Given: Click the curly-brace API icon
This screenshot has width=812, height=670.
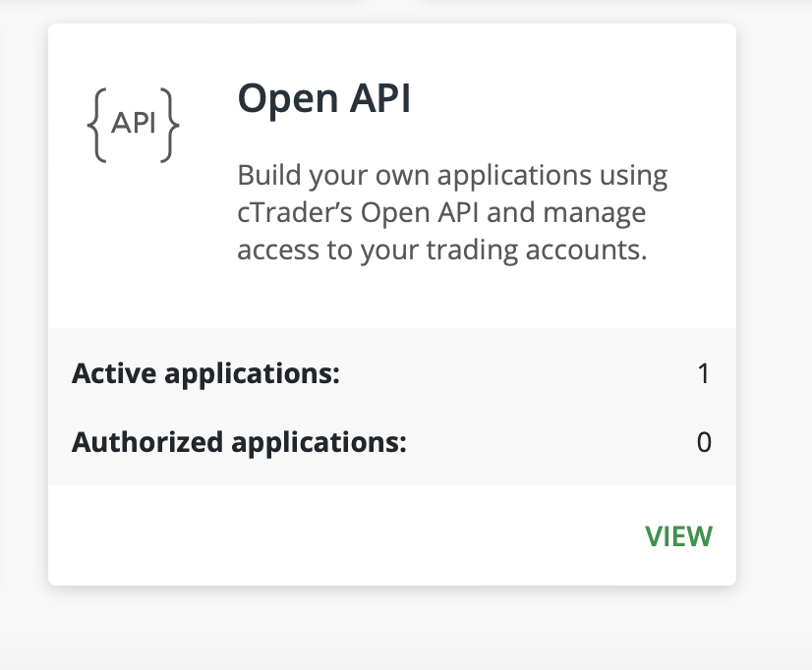Looking at the screenshot, I should click(133, 125).
